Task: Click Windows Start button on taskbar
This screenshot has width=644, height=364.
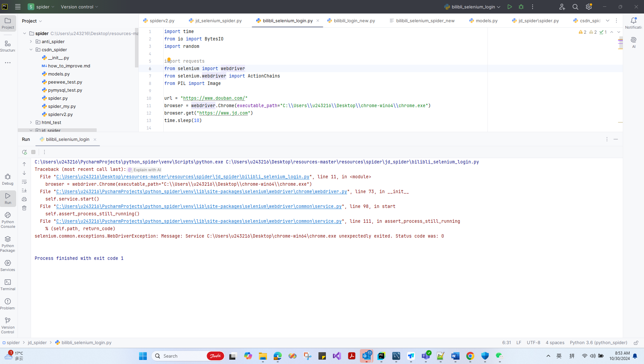Action: point(143,356)
